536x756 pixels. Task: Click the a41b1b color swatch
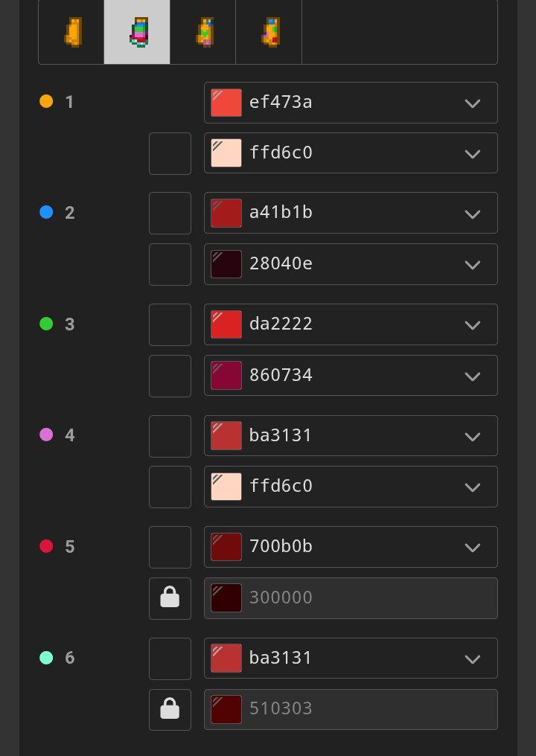tap(226, 213)
